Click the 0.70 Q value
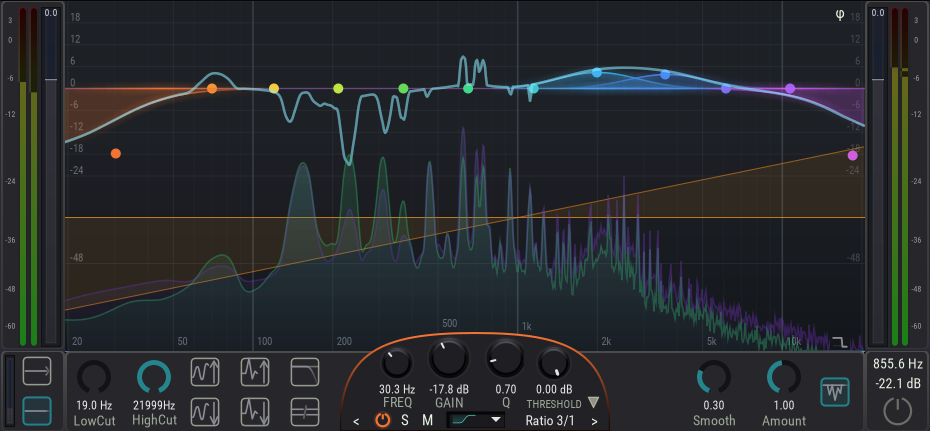This screenshot has width=930, height=431. click(x=505, y=390)
